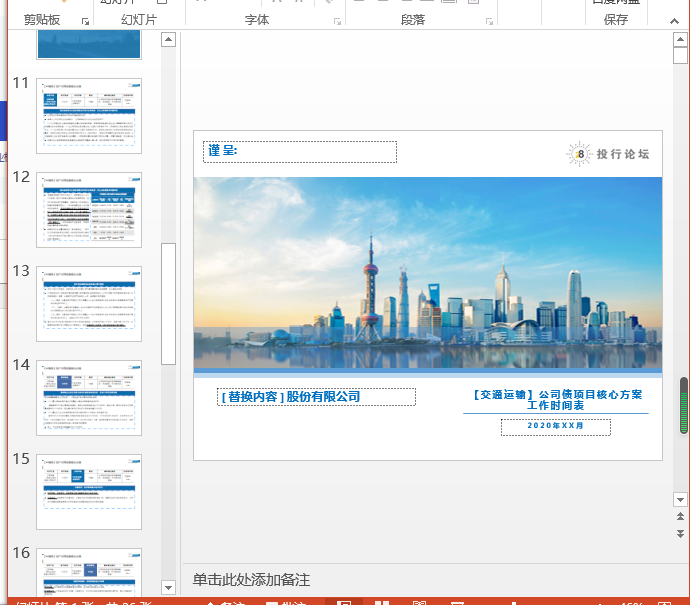Click the 股份有限公司 company name placeholder
The width and height of the screenshot is (690, 605).
[316, 397]
